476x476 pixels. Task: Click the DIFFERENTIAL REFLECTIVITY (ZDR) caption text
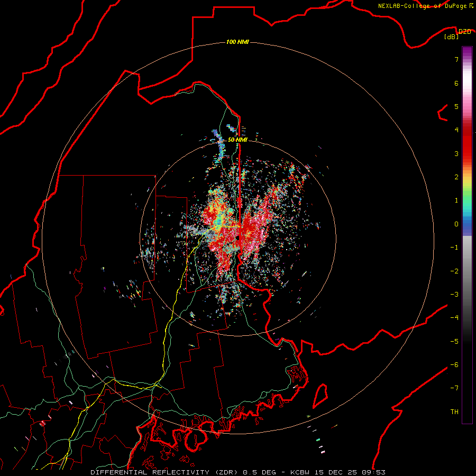click(x=166, y=472)
